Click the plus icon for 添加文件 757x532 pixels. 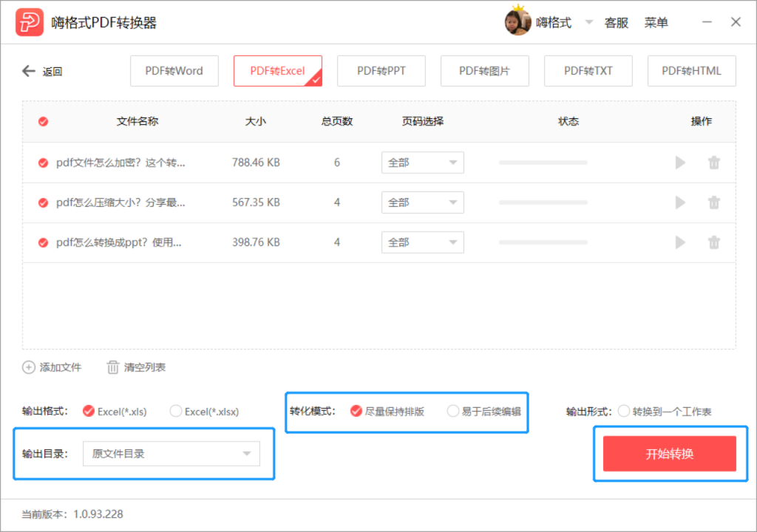coord(29,367)
